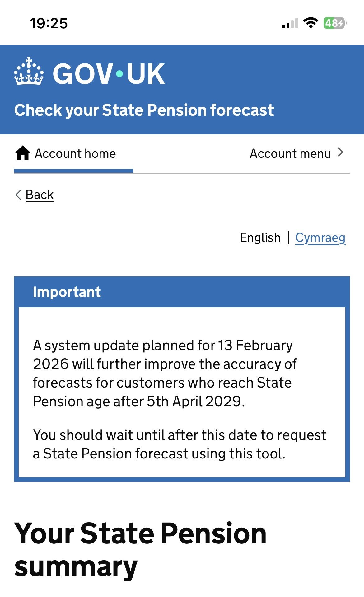Screen dimensions: 364x597
Task: Tap the Wi-Fi status icon
Action: pos(310,23)
